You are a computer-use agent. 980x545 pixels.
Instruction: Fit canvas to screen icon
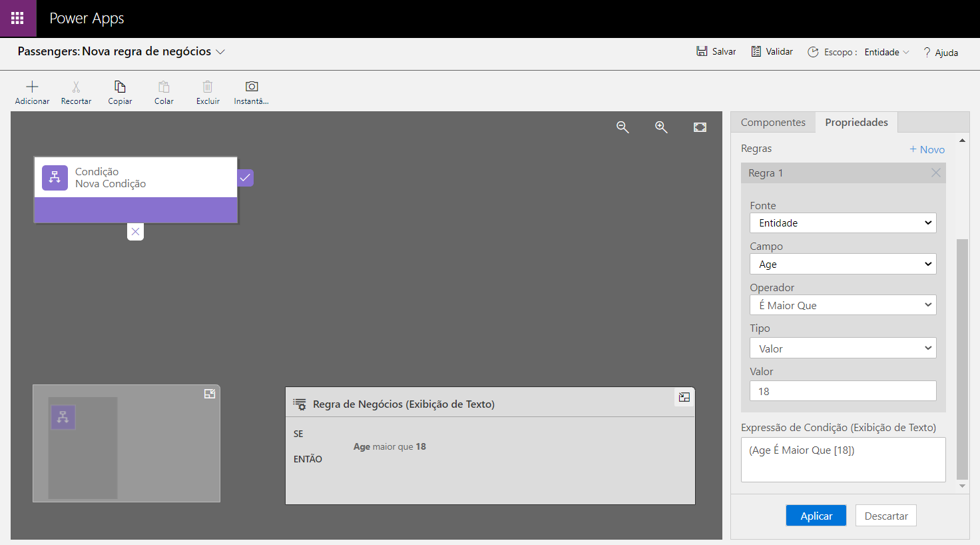[700, 127]
